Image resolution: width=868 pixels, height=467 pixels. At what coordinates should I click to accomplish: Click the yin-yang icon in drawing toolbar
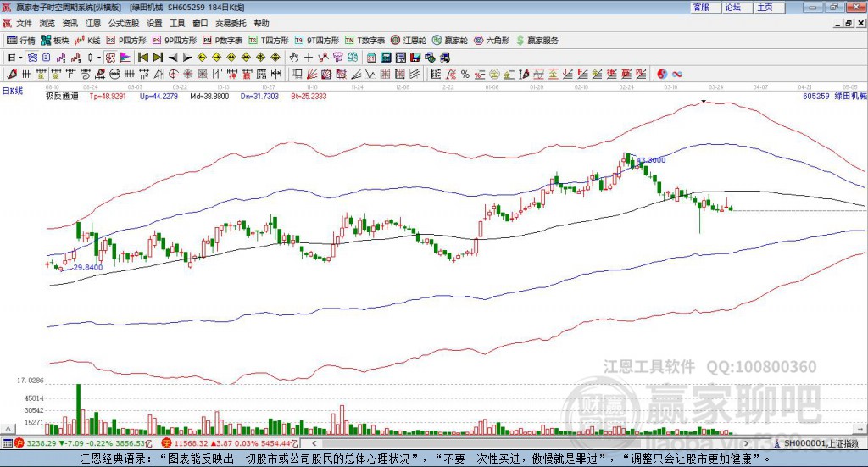click(662, 74)
